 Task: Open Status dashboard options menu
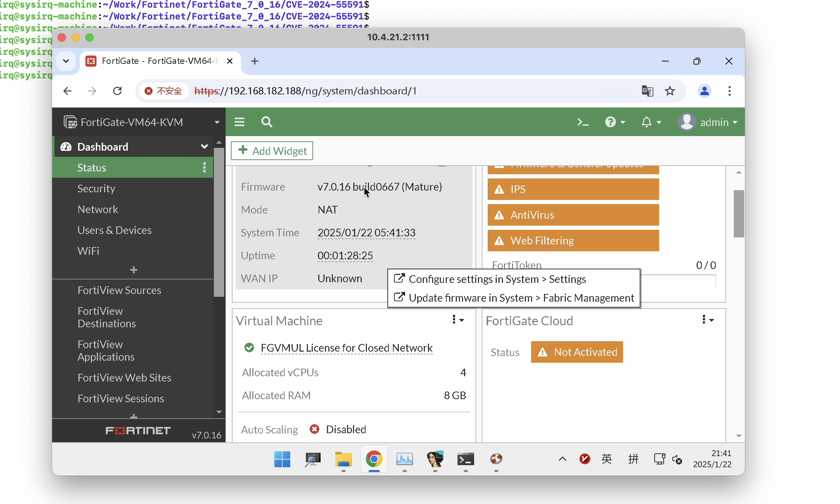point(204,167)
